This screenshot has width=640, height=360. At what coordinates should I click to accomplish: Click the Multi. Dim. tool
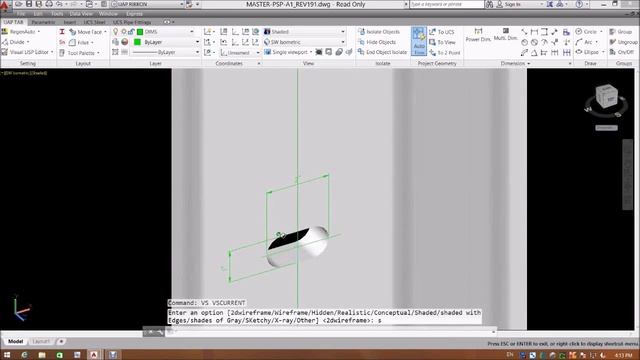tap(506, 34)
